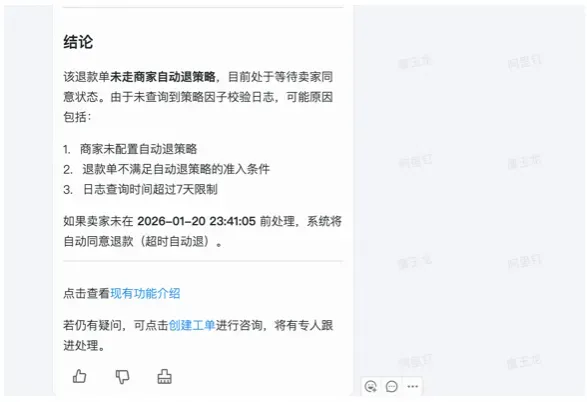Click the text 可能原因包括
Viewport: 587px width, 402px height.
point(198,107)
